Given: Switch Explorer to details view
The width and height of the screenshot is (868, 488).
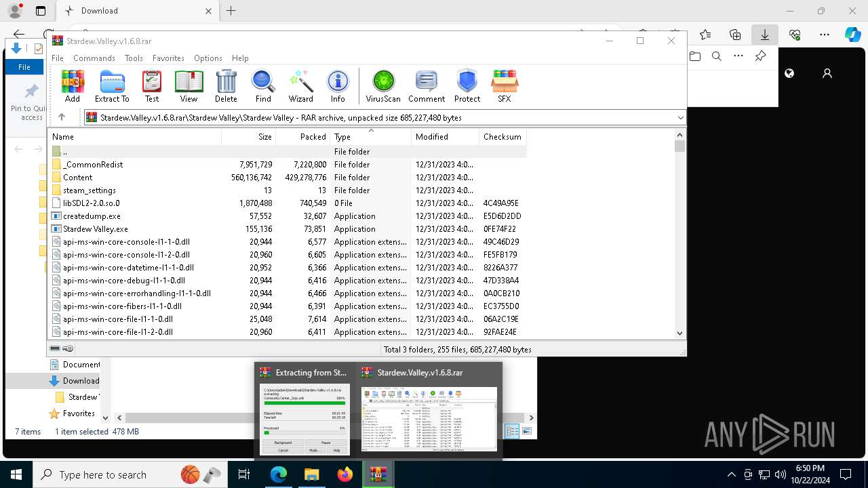Looking at the screenshot, I should click(512, 431).
